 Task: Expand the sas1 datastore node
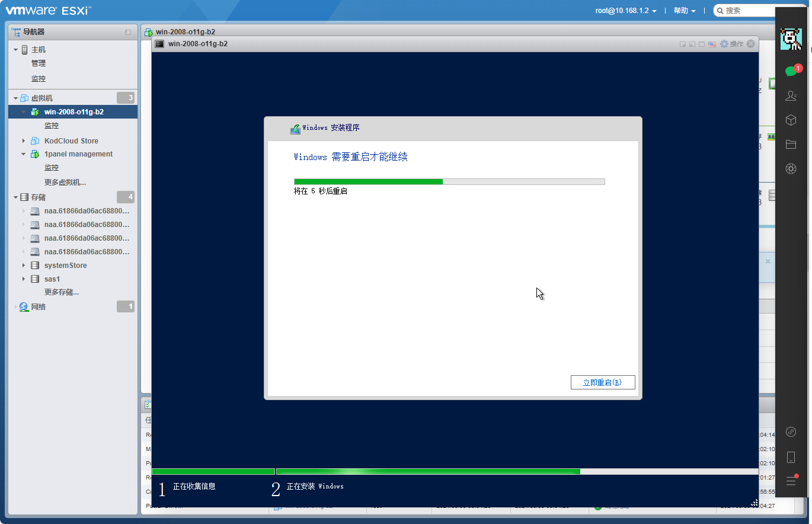tap(24, 279)
